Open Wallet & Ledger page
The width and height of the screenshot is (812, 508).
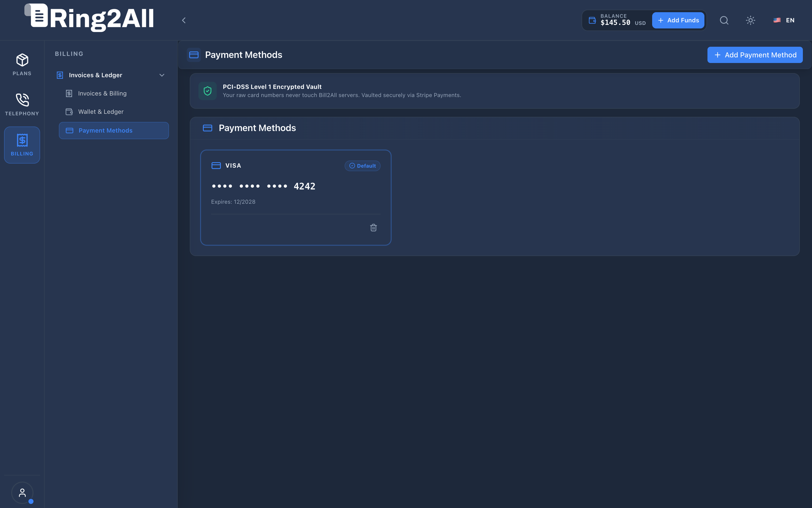(x=114, y=112)
